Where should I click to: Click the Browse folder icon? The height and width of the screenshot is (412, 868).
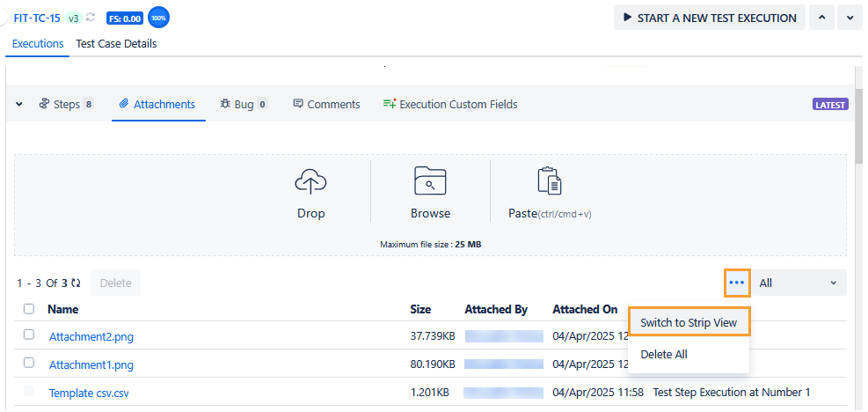(x=430, y=181)
